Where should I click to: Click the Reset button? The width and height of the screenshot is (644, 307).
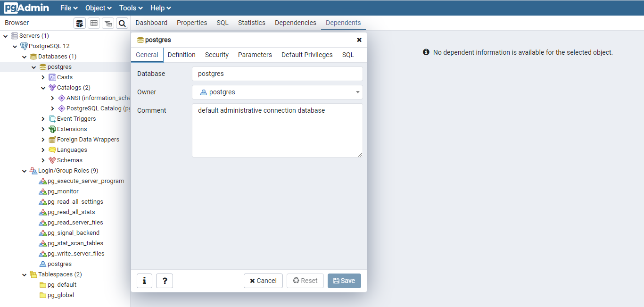click(305, 281)
